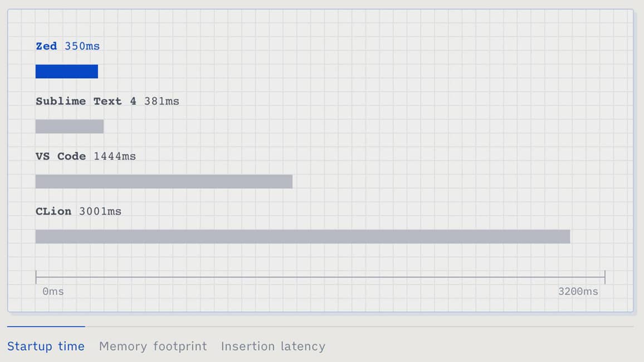Select the Startup time tab
Image resolution: width=644 pixels, height=362 pixels.
click(46, 346)
